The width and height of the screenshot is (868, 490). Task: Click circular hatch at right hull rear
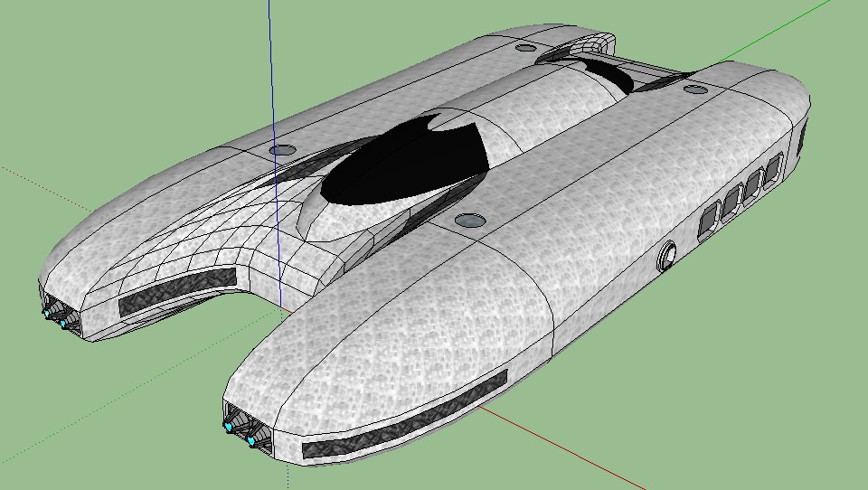[694, 89]
